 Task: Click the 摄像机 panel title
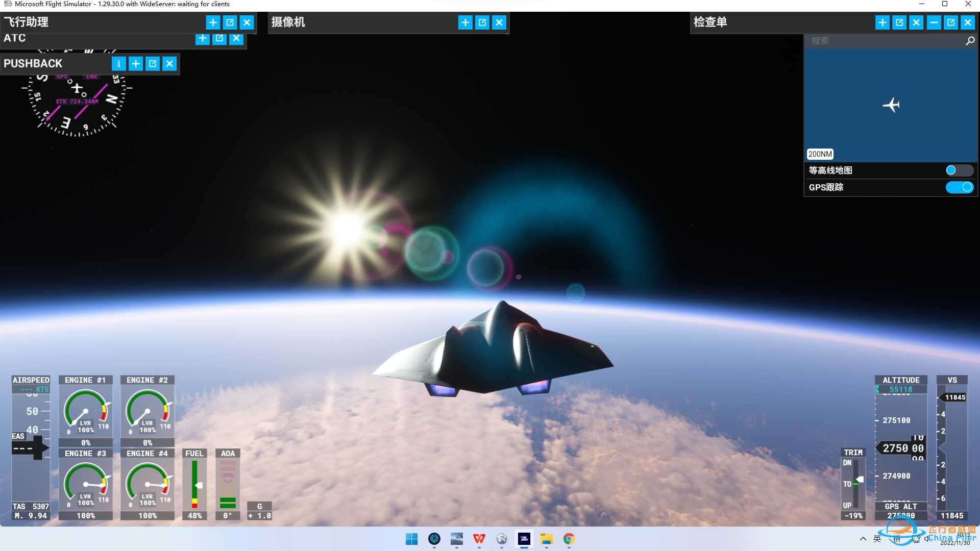click(288, 22)
